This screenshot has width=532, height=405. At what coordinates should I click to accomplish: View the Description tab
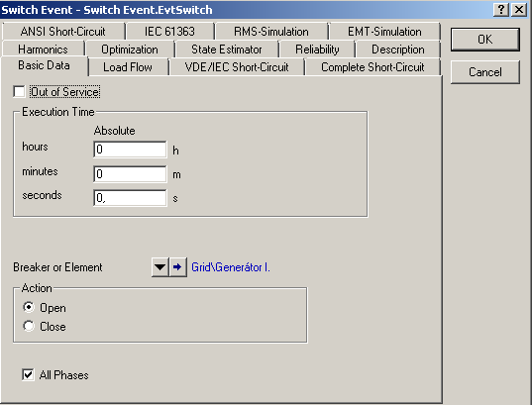tap(397, 50)
